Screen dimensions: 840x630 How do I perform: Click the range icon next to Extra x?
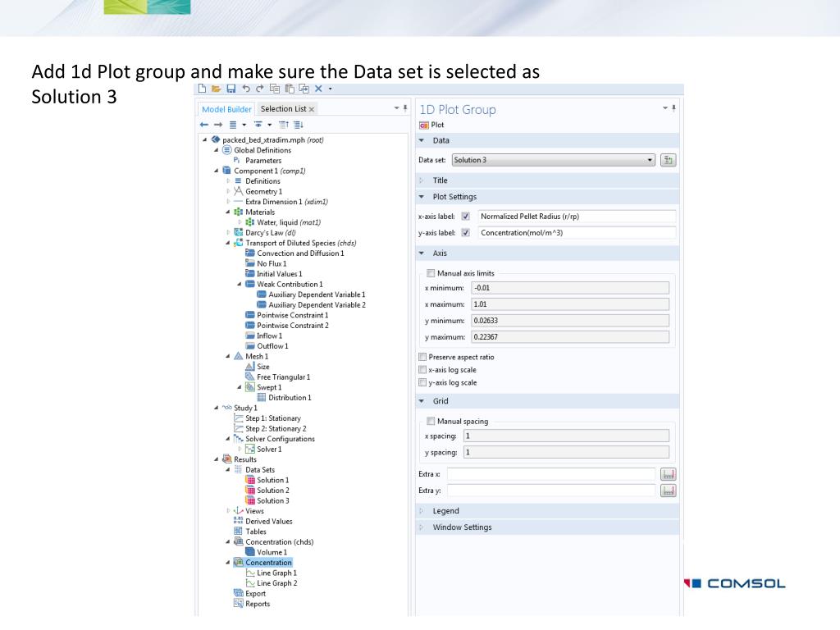click(x=668, y=474)
